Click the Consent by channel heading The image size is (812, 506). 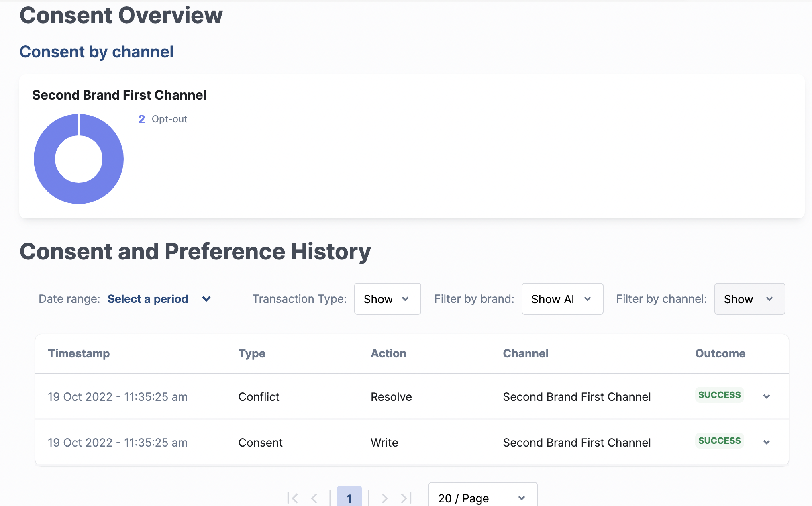point(96,52)
